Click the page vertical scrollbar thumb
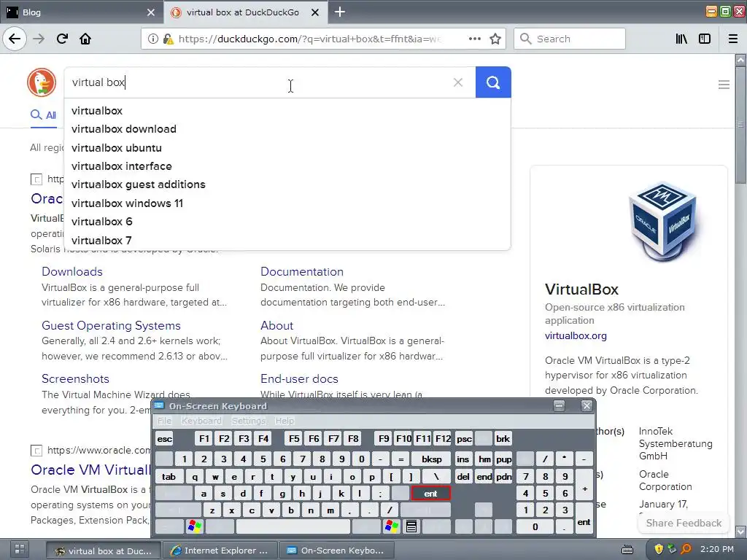This screenshot has height=560, width=747. tap(740, 125)
